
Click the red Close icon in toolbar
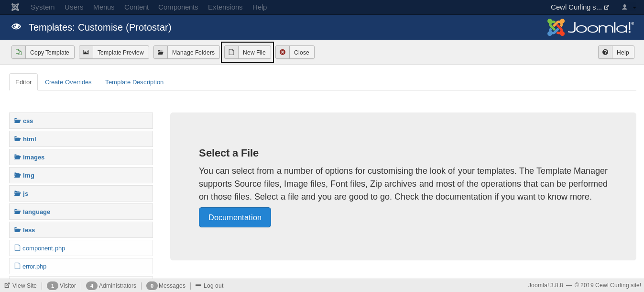(283, 52)
